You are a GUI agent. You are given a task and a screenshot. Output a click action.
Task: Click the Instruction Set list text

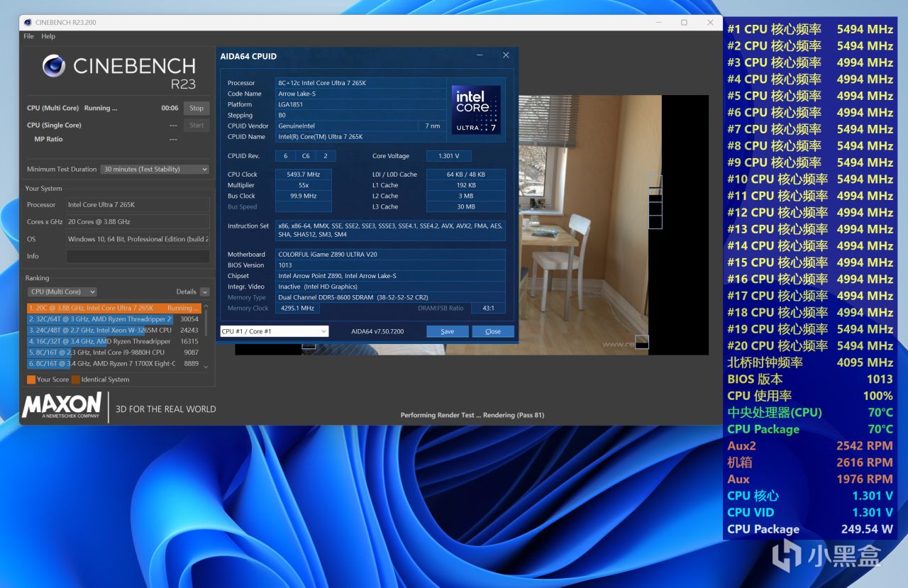[x=390, y=231]
